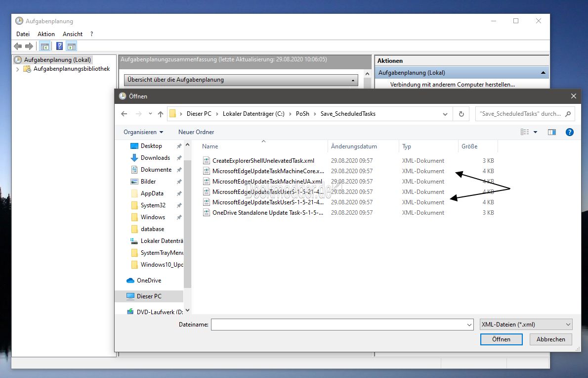Open the recent locations dropdown arrow
Image resolution: width=588 pixels, height=378 pixels.
coord(150,114)
